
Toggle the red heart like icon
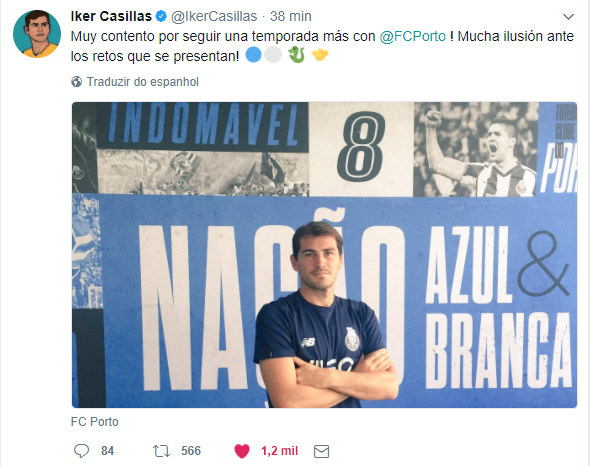point(242,451)
